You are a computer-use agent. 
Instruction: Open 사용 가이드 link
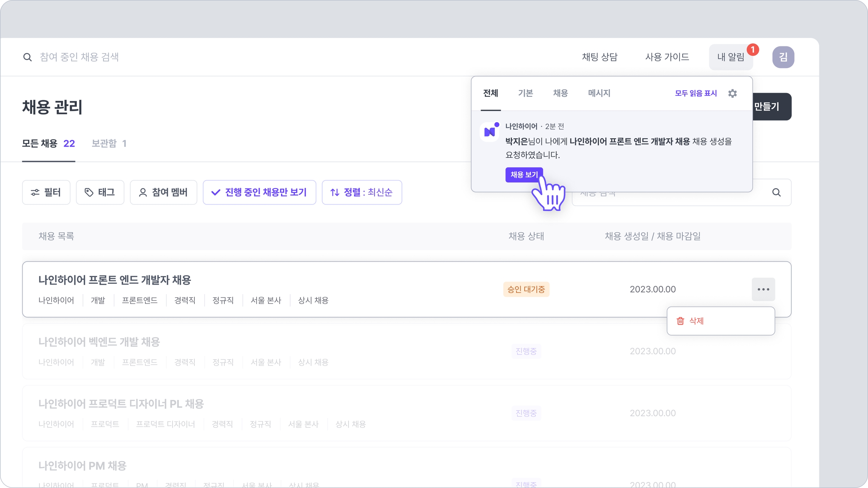coord(667,57)
